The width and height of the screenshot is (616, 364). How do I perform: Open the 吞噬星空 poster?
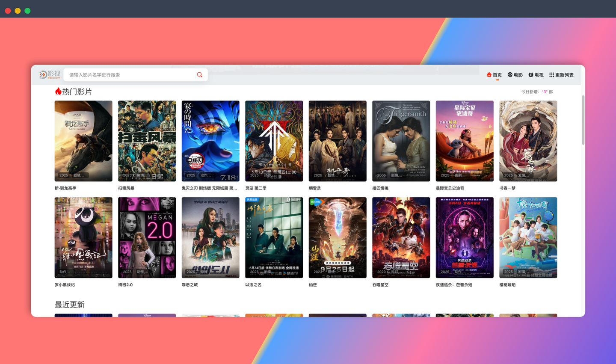(x=401, y=237)
